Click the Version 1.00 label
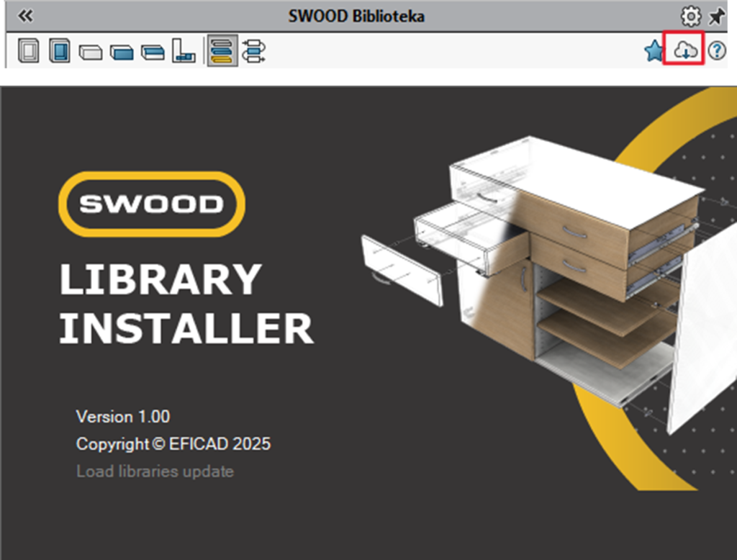 tap(123, 417)
